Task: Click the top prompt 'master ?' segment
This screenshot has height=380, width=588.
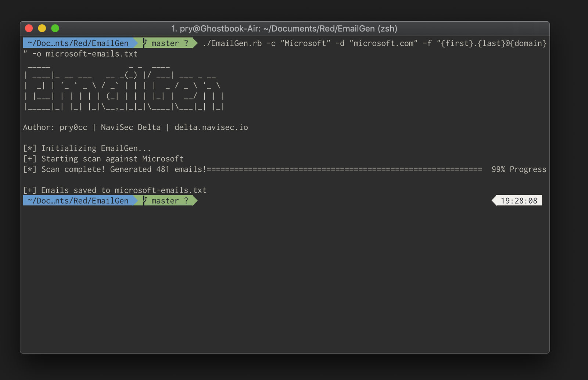Action: (x=170, y=43)
